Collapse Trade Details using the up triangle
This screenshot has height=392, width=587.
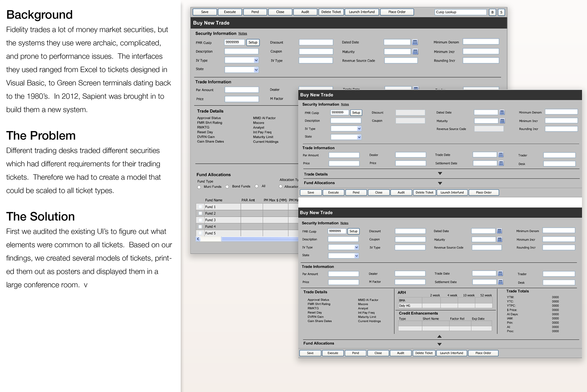[439, 336]
